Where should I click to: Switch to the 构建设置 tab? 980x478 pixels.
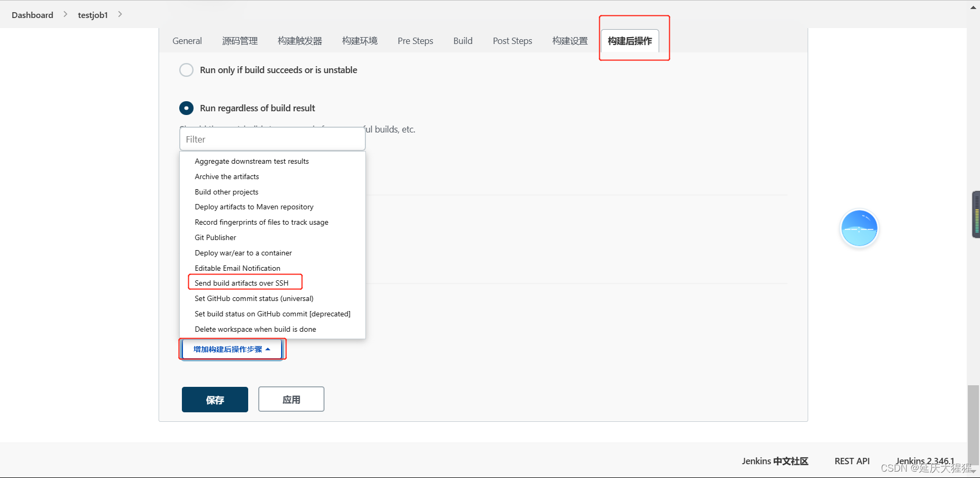tap(570, 41)
